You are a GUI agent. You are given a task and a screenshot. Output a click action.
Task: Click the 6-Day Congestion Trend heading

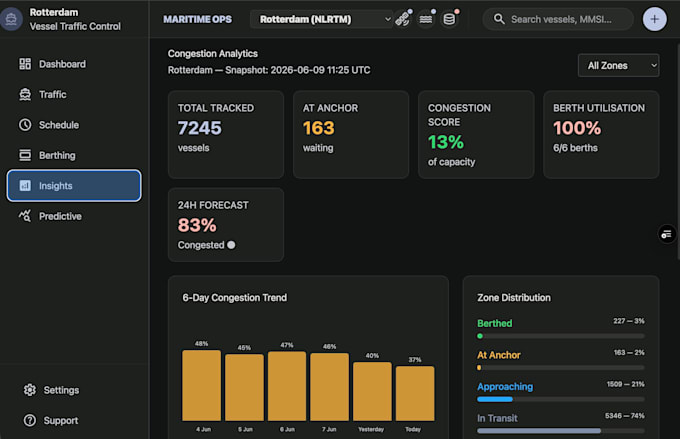pos(235,298)
